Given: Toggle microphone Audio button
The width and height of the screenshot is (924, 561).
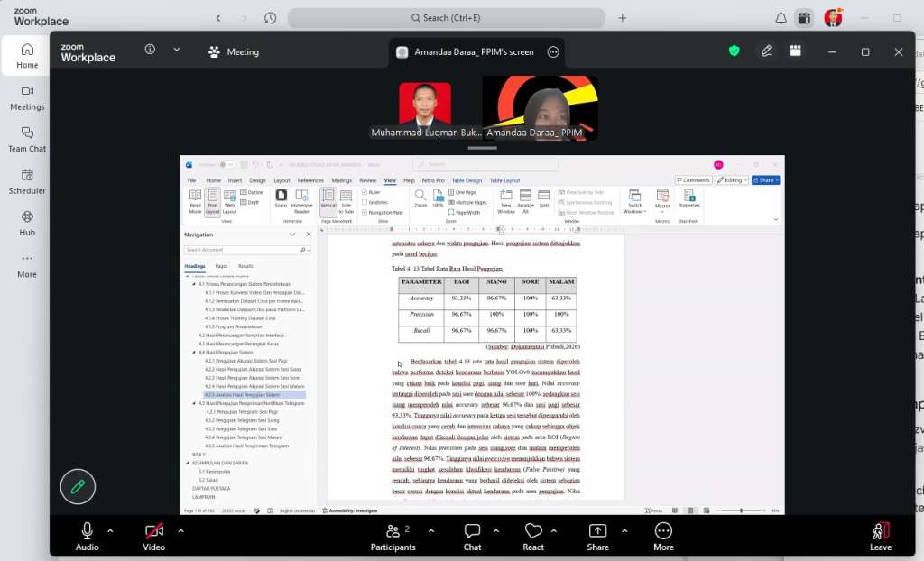Looking at the screenshot, I should pyautogui.click(x=87, y=537).
